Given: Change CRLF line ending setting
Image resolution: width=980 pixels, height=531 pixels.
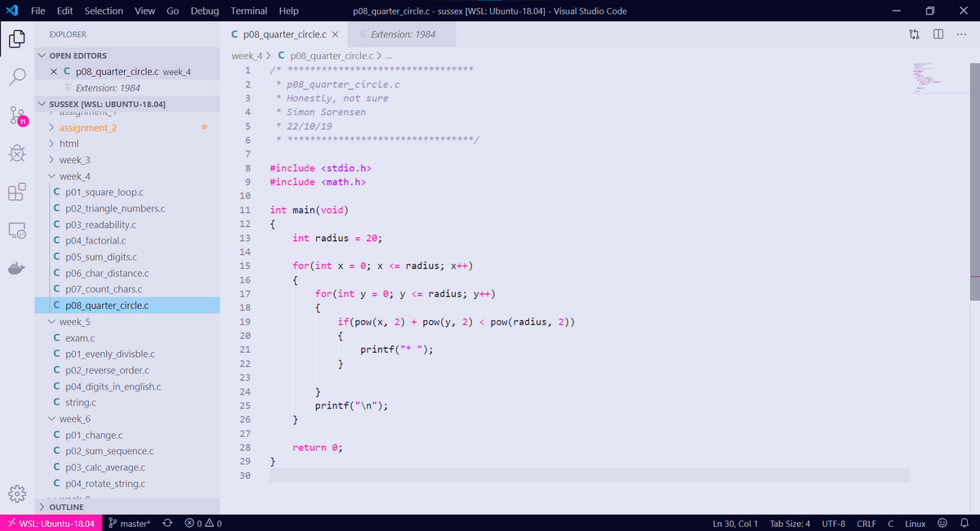Looking at the screenshot, I should click(866, 523).
